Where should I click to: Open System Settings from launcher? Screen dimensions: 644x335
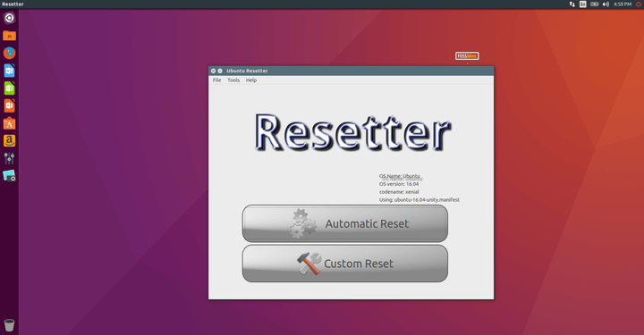9,158
